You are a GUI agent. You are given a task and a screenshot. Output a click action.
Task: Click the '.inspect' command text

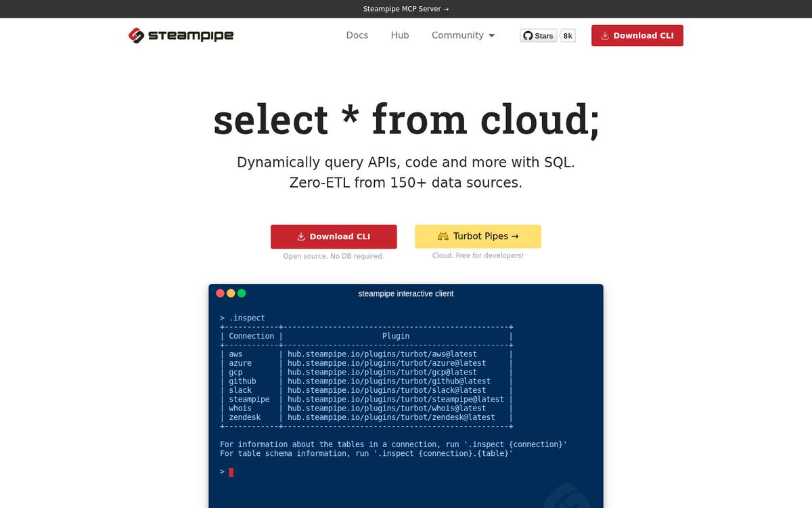tap(247, 318)
